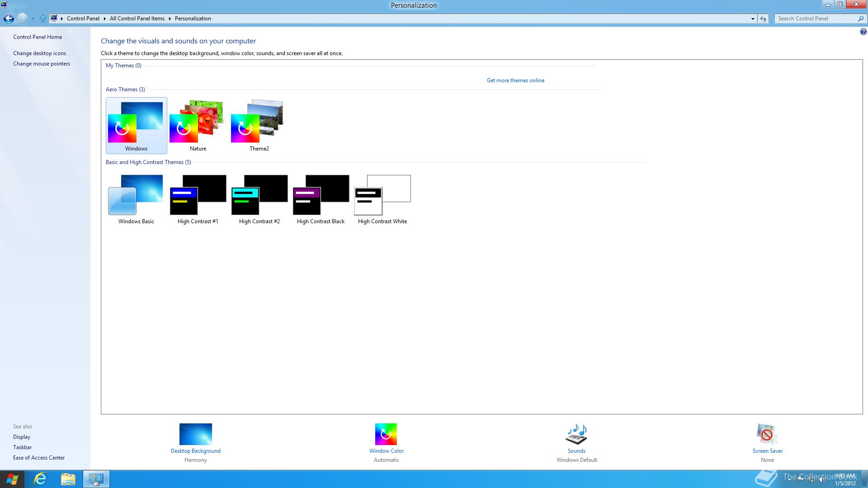Click the None screen saver label
This screenshot has width=868, height=488.
coord(767,460)
